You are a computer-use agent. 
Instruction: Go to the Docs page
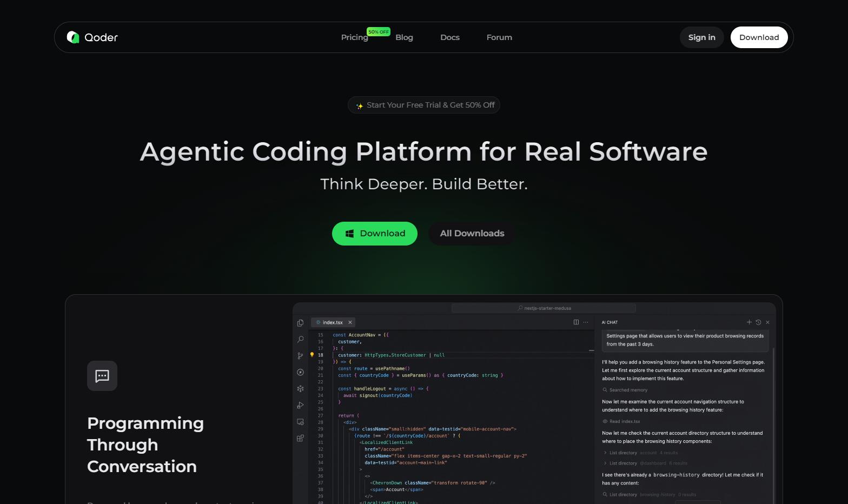click(449, 37)
